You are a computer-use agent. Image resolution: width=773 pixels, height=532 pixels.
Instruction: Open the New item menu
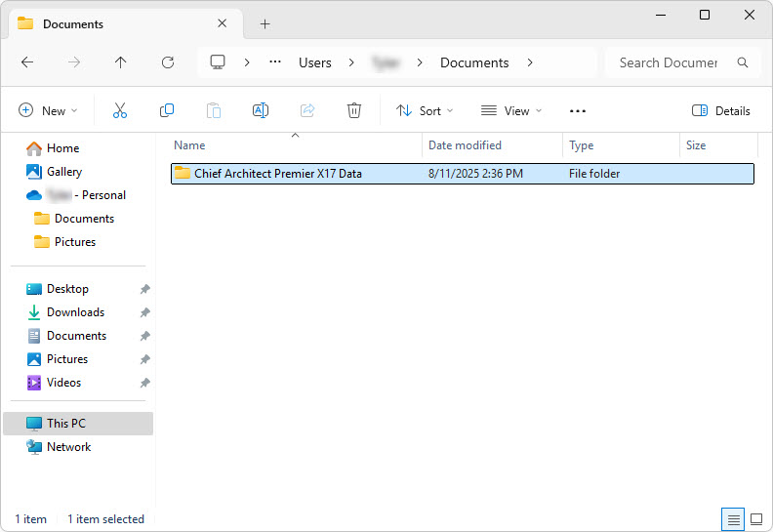[x=48, y=110]
